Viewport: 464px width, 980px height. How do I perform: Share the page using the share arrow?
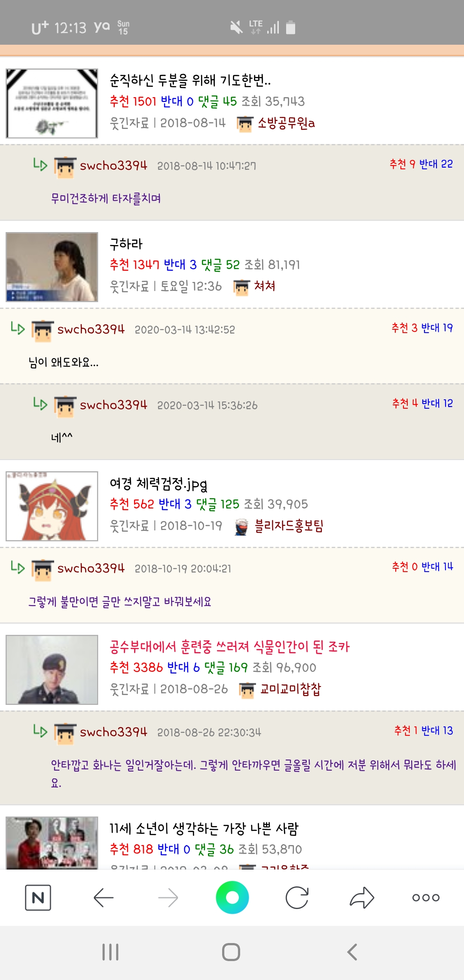[x=362, y=897]
